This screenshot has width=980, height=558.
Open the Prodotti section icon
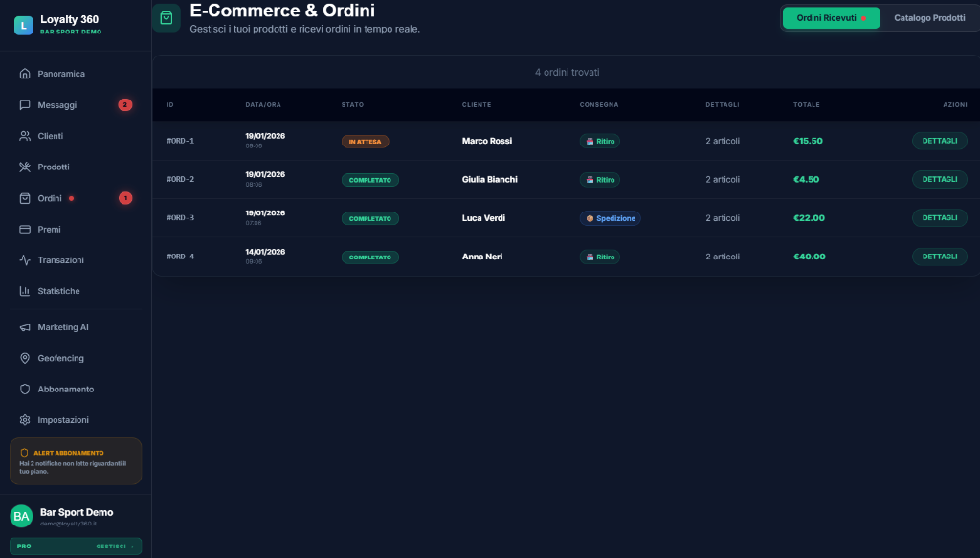(23, 167)
